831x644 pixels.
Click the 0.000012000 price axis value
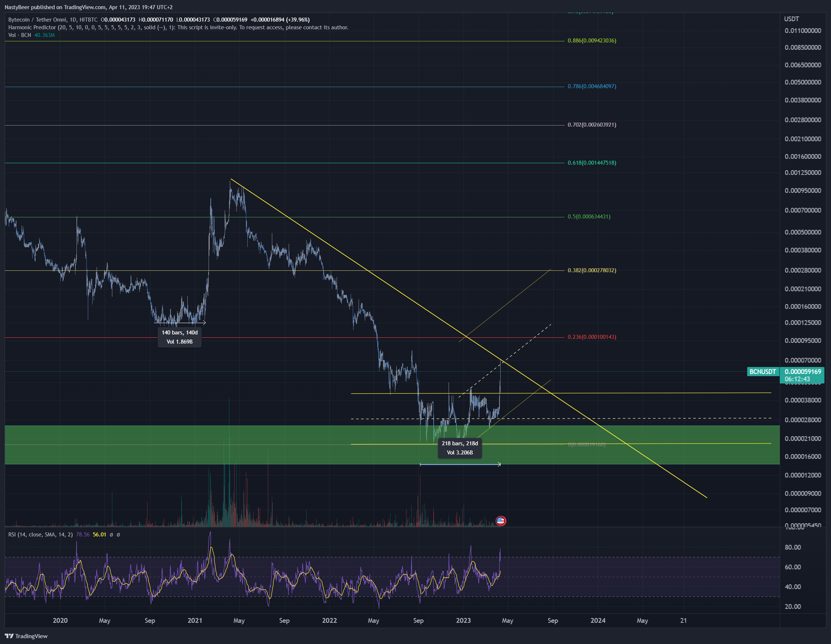pyautogui.click(x=803, y=475)
